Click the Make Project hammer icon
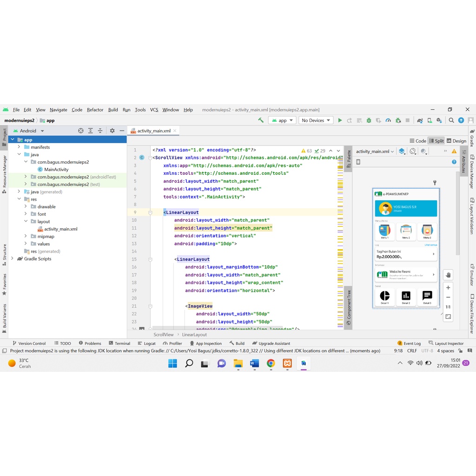The image size is (476, 476). coord(261,120)
